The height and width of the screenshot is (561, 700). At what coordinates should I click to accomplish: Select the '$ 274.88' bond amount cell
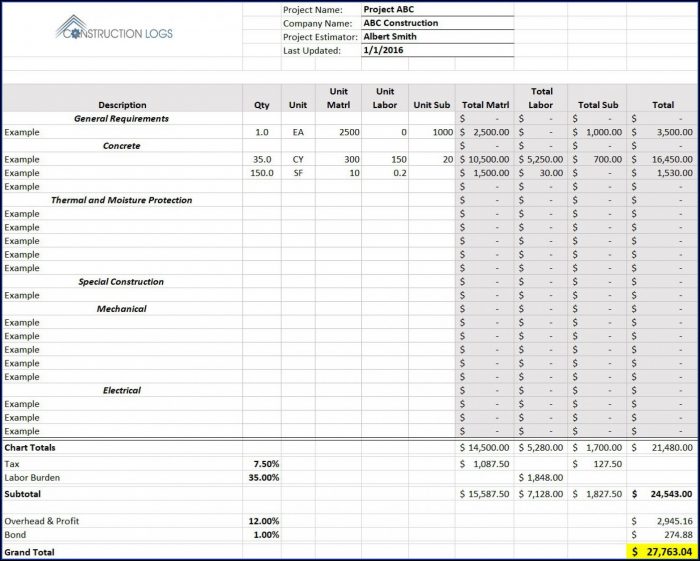[662, 535]
